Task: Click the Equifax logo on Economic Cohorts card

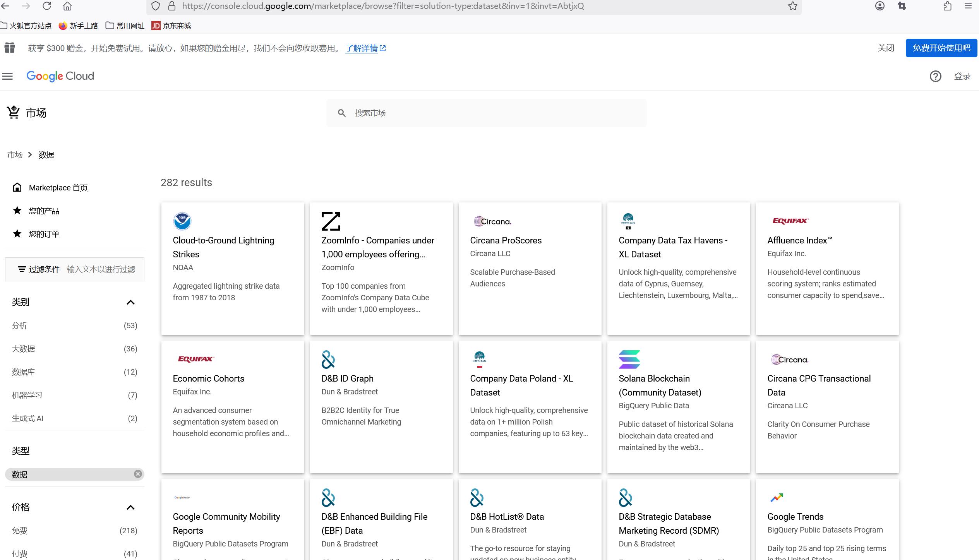Action: pyautogui.click(x=195, y=359)
